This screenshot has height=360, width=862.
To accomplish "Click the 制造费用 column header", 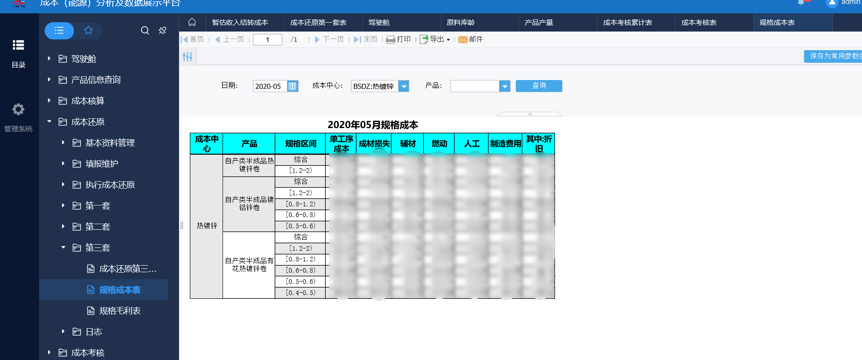I will pyautogui.click(x=505, y=143).
